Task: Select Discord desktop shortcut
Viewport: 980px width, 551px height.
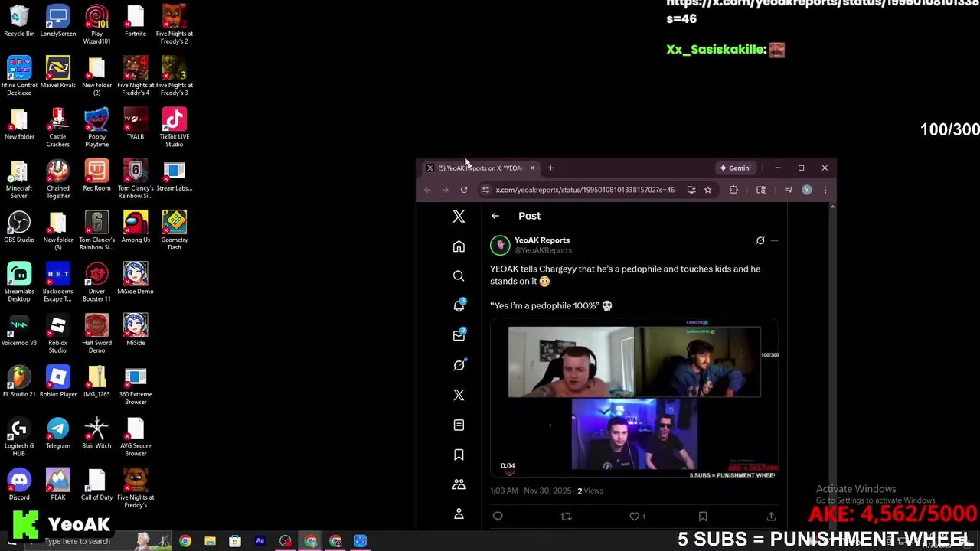Action: [x=19, y=484]
